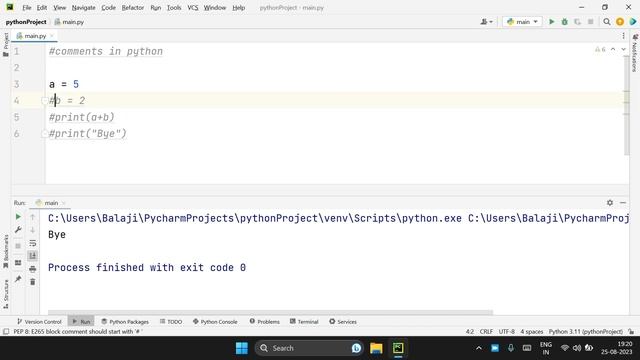Open the Notifications side panel
The image size is (640, 360).
coord(635,53)
